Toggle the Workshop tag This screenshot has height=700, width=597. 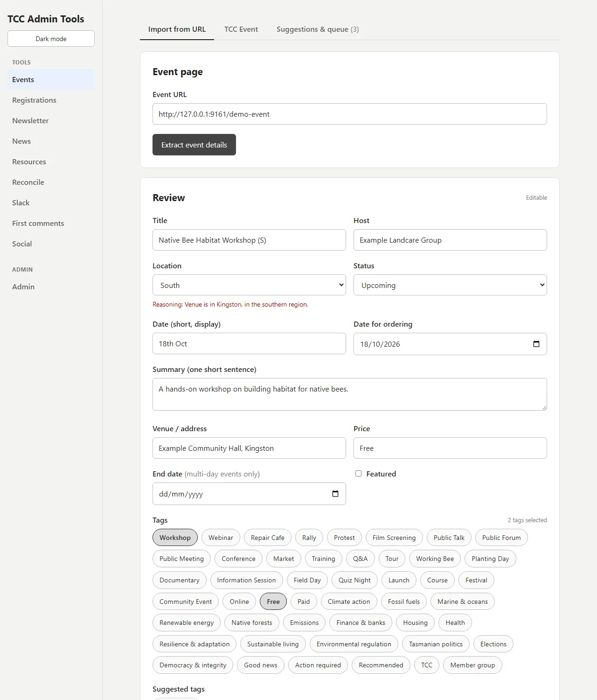coord(175,538)
